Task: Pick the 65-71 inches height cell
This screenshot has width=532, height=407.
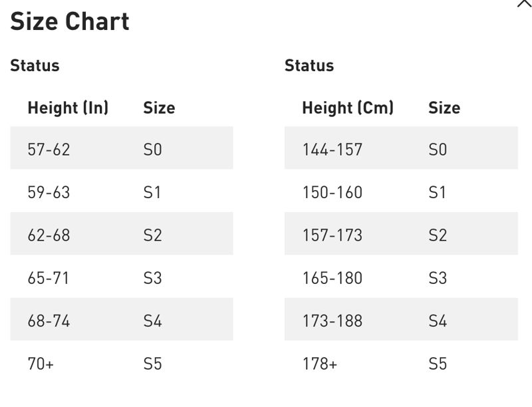Action: click(x=49, y=278)
